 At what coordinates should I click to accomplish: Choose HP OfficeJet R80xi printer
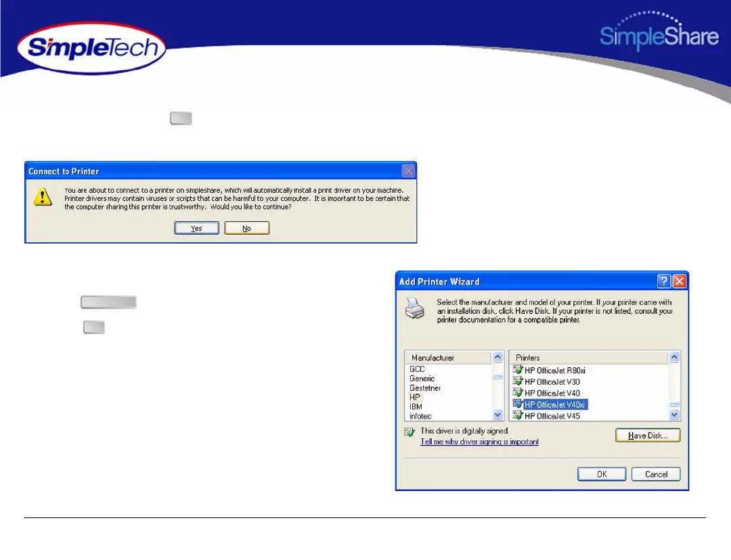point(555,371)
